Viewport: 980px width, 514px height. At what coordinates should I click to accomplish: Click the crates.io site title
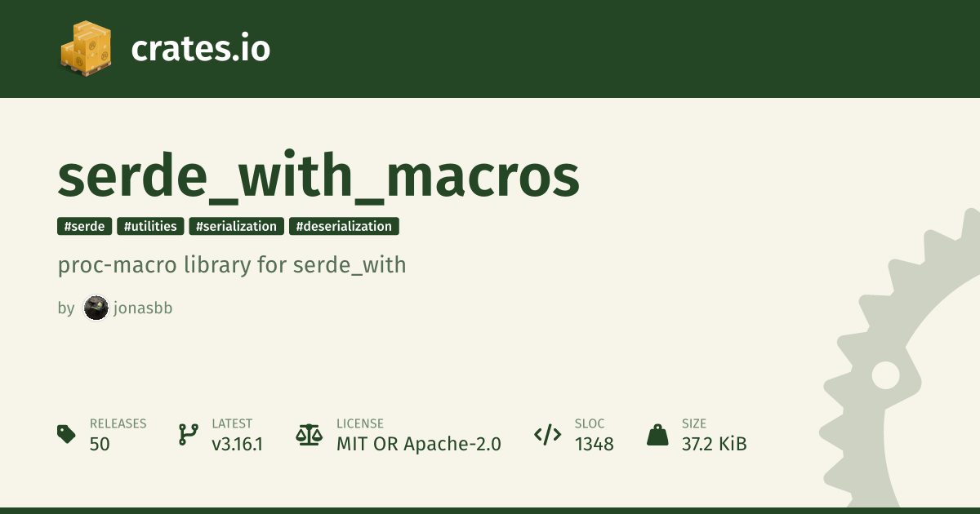coord(200,49)
